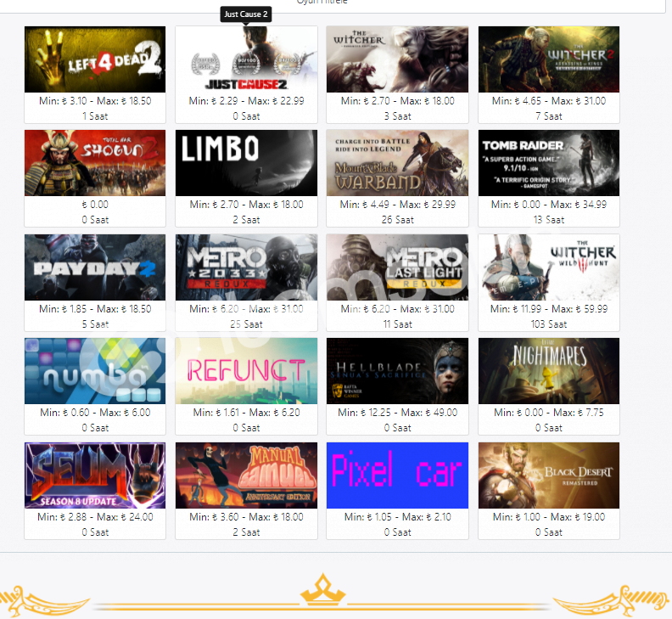Open the LIMBO game thumbnail
Image resolution: width=672 pixels, height=619 pixels.
pos(246,163)
